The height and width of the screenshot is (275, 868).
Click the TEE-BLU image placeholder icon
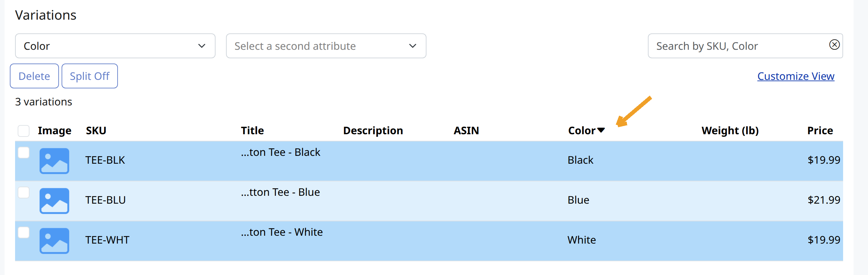[x=54, y=201]
